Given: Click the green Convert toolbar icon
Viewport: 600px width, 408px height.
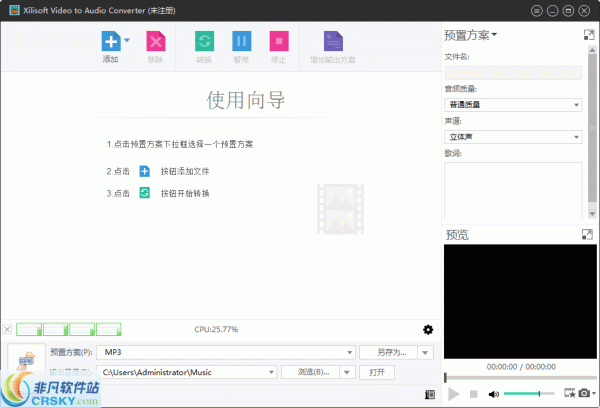Looking at the screenshot, I should point(204,41).
